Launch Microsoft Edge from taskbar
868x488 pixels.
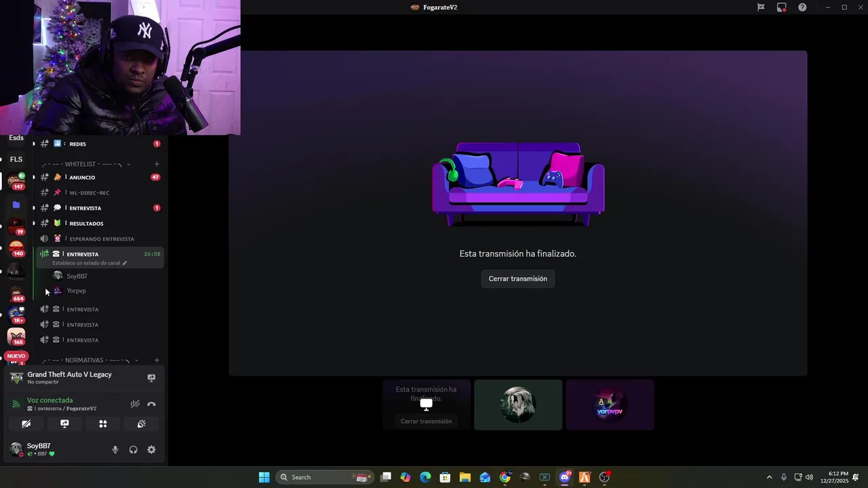coord(425,477)
